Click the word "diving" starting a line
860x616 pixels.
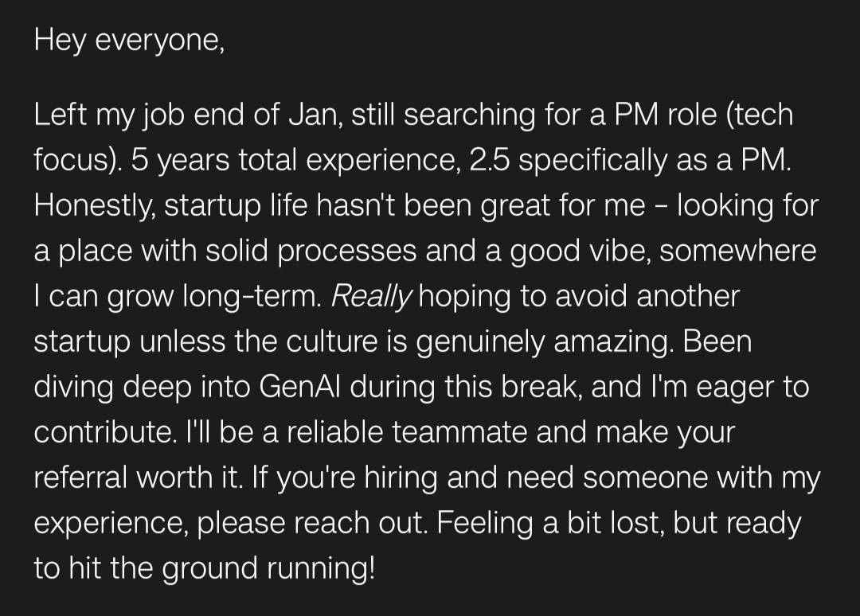74,388
